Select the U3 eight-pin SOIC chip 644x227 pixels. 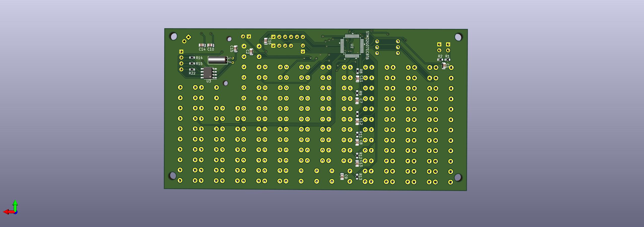point(208,73)
